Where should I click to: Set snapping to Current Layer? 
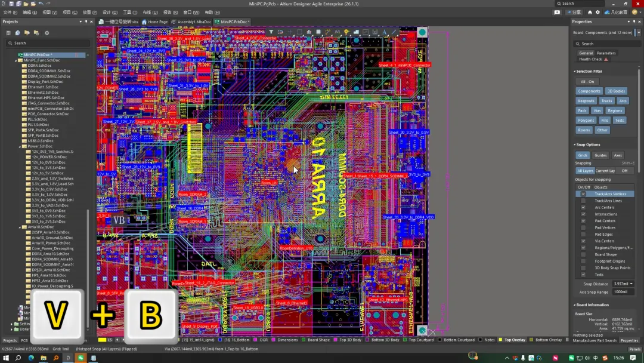pyautogui.click(x=605, y=171)
